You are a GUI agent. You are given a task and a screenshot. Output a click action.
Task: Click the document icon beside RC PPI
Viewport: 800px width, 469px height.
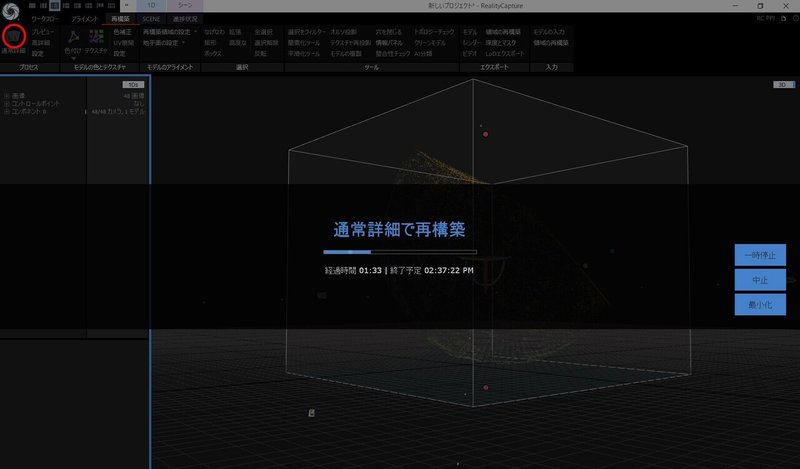784,18
